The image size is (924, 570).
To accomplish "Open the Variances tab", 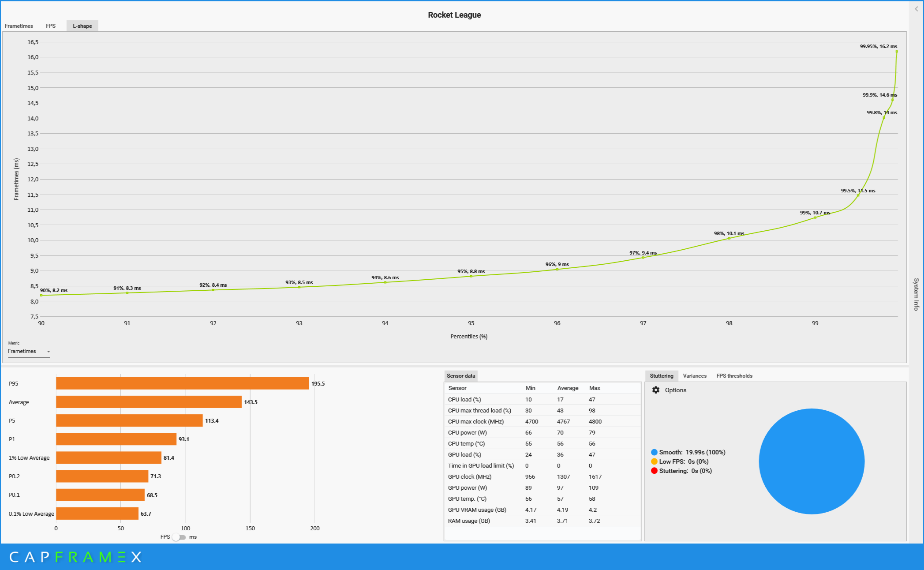I will pyautogui.click(x=694, y=376).
